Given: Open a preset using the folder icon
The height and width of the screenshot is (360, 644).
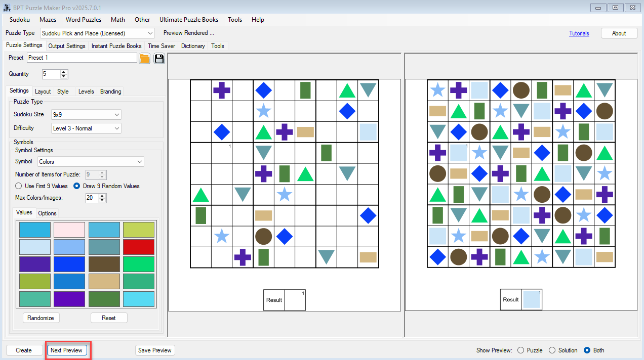Looking at the screenshot, I should pos(144,58).
